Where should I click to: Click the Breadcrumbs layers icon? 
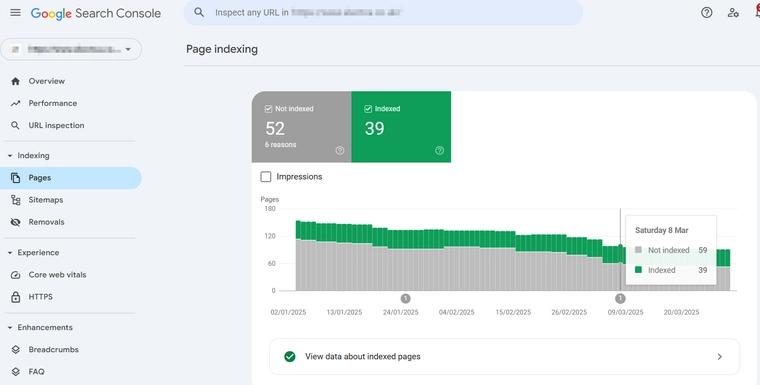pos(16,350)
